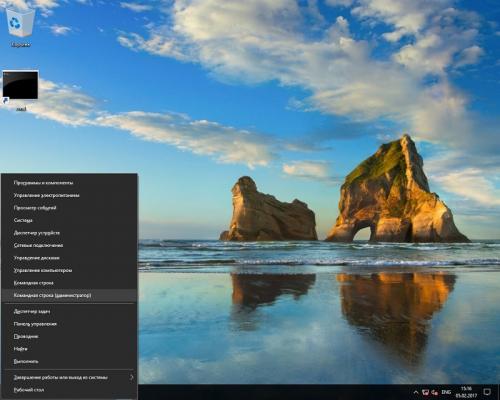Screen dimensions: 500x400
Task: Launch 'Командная строка (администратор)' menu item
Action: click(x=69, y=295)
